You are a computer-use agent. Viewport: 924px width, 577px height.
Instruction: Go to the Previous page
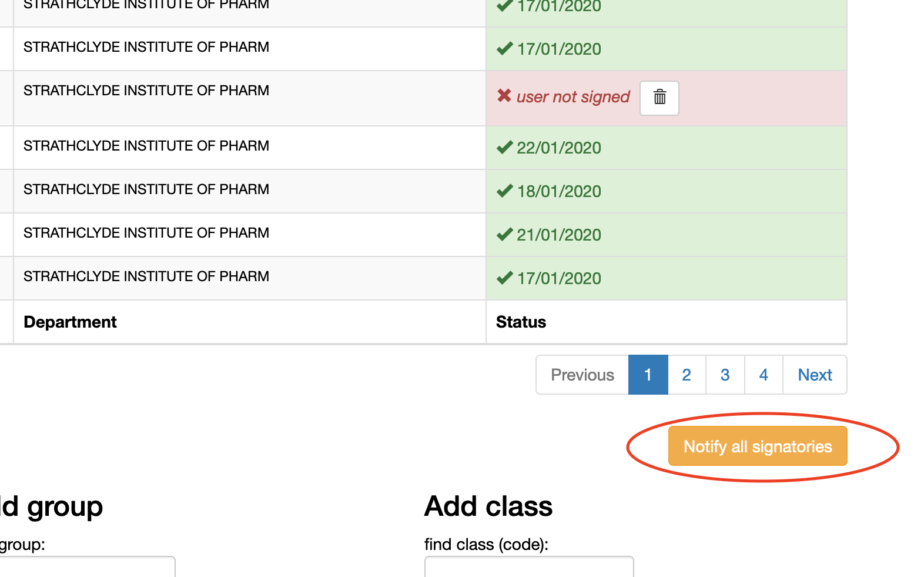pyautogui.click(x=582, y=375)
